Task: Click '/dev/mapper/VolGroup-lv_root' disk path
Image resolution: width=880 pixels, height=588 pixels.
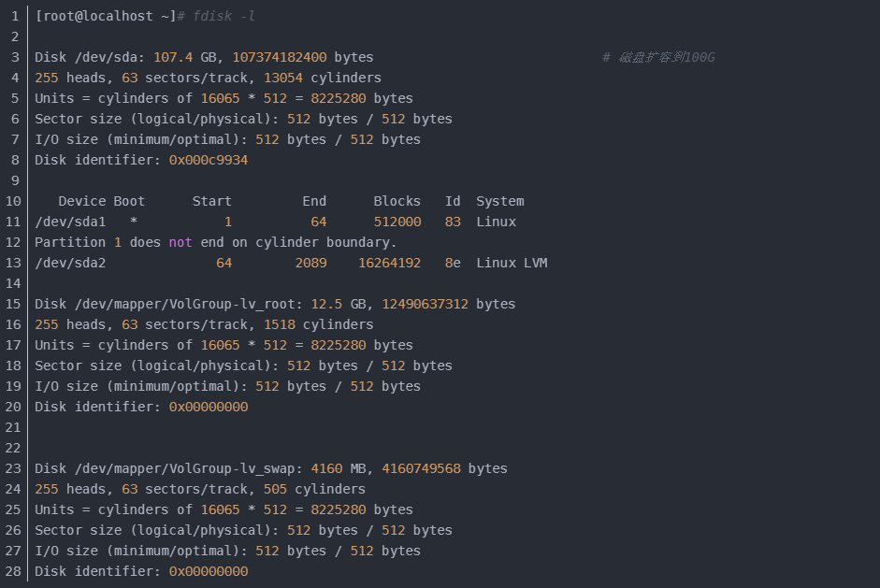Action: 184,304
